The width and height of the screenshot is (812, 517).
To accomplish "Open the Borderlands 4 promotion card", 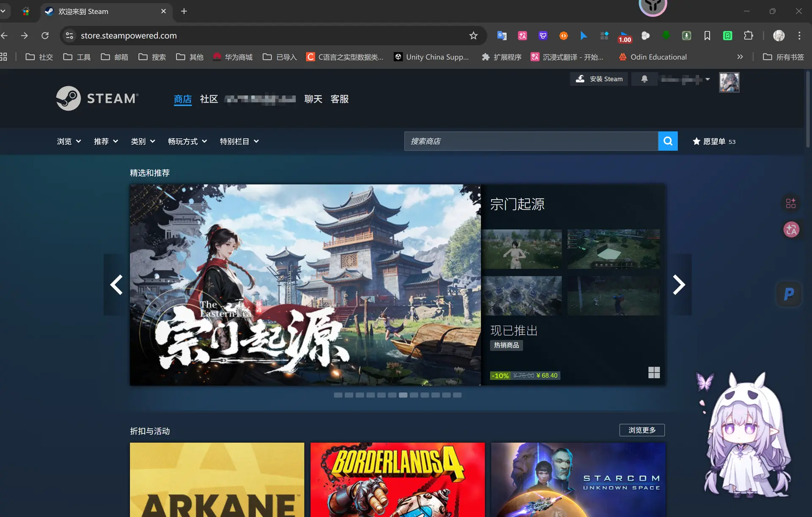I will point(398,480).
